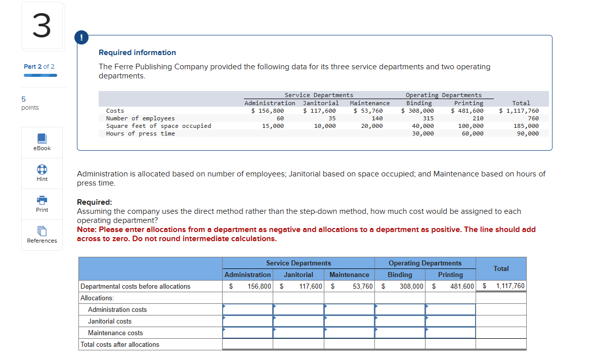The width and height of the screenshot is (595, 364).
Task: Expand Maintenance costs prompt under Administration
Action: [x=247, y=333]
